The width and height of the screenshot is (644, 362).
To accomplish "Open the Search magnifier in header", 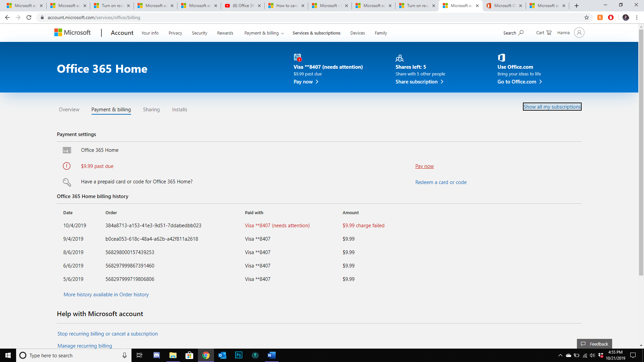I will pyautogui.click(x=521, y=33).
